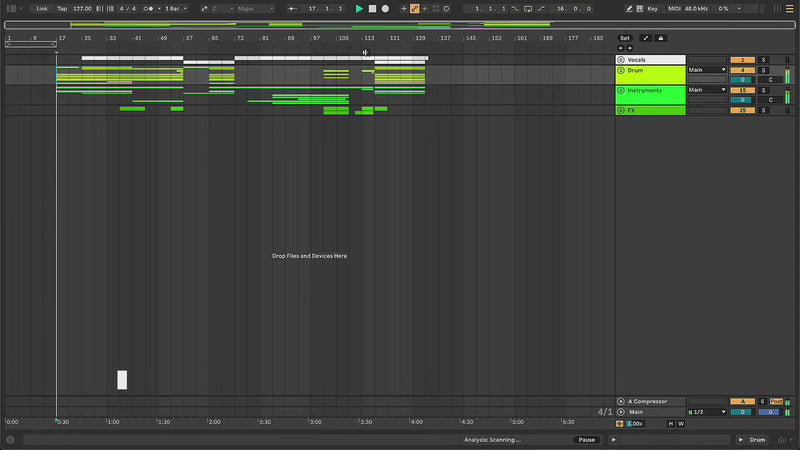Click the Link button
Image resolution: width=800 pixels, height=450 pixels.
pyautogui.click(x=42, y=8)
